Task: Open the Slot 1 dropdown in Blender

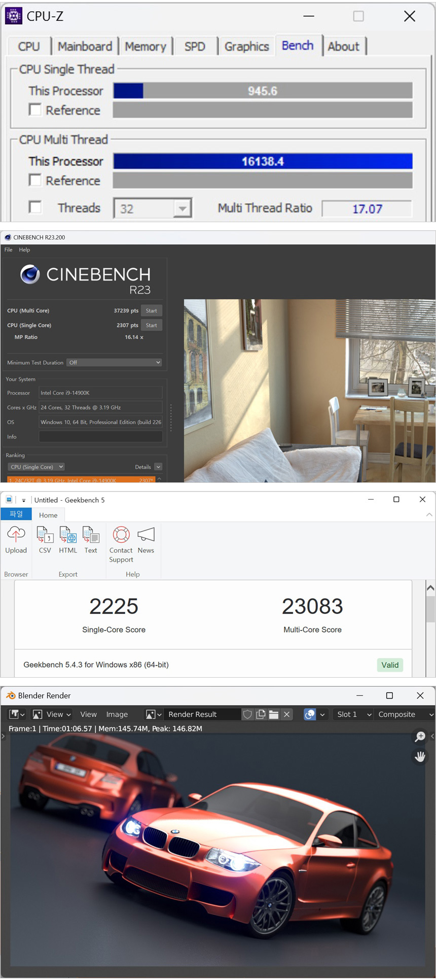Action: tap(354, 714)
